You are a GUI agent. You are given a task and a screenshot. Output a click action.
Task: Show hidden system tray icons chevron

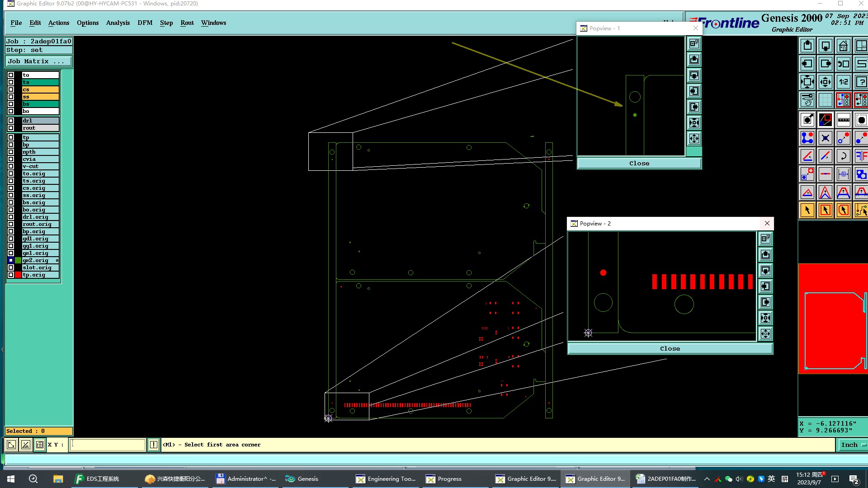click(x=707, y=479)
